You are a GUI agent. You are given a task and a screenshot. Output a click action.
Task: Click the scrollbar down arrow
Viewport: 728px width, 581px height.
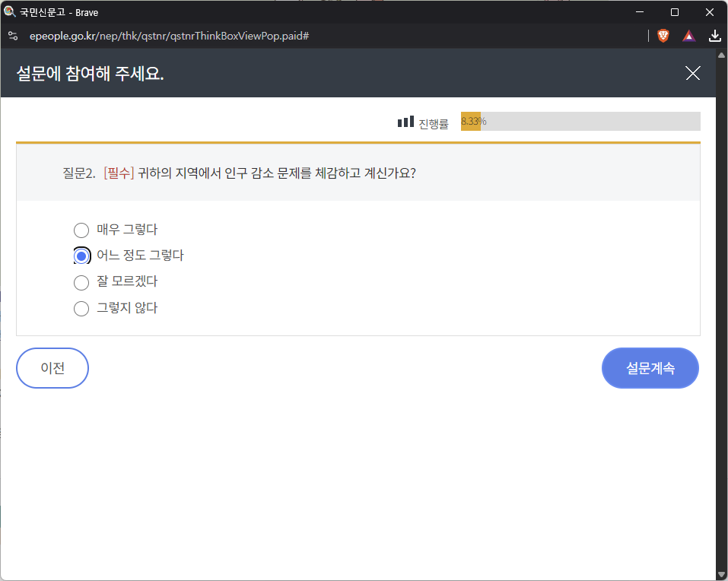(x=721, y=574)
